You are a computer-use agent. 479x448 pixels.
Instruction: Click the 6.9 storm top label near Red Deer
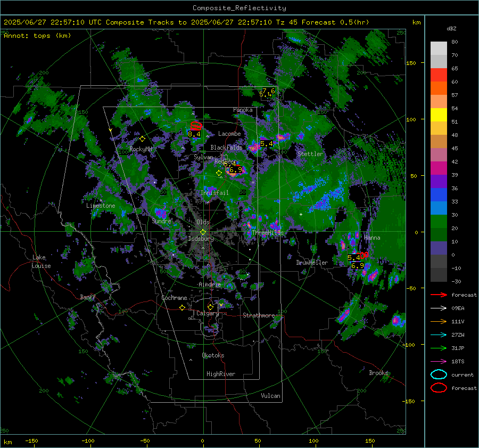236,170
